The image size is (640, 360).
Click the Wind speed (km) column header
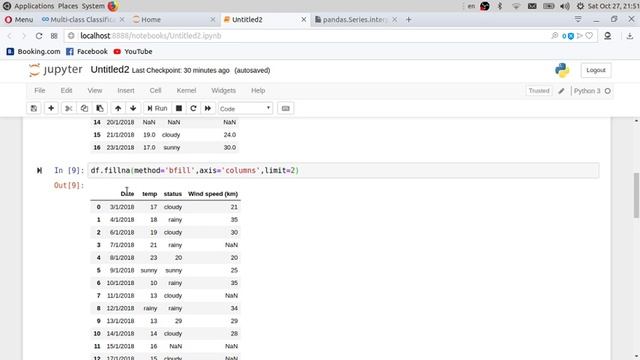point(213,194)
